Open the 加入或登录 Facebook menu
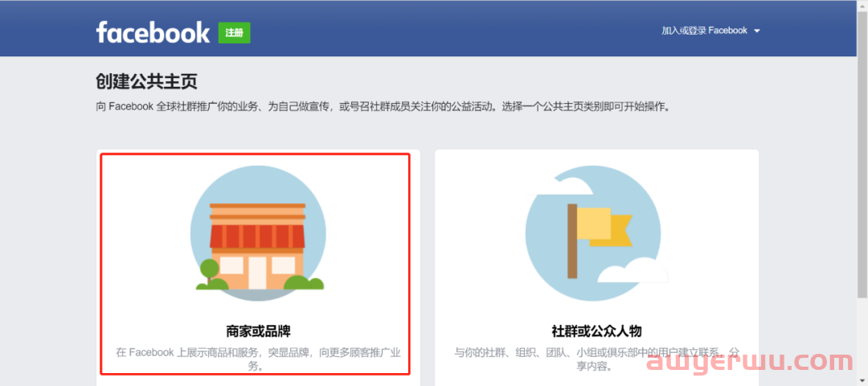Viewport: 868px width, 386px height. (x=704, y=31)
